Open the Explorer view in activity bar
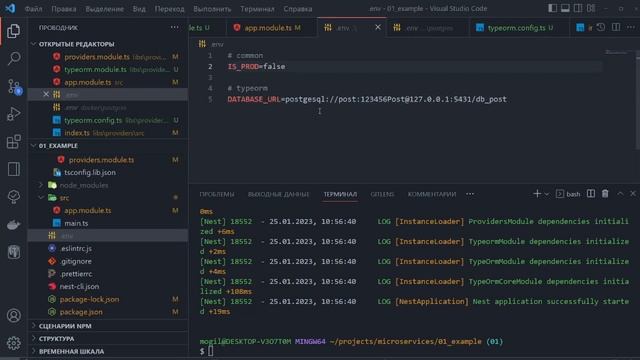This screenshot has width=640, height=360. 13,31
